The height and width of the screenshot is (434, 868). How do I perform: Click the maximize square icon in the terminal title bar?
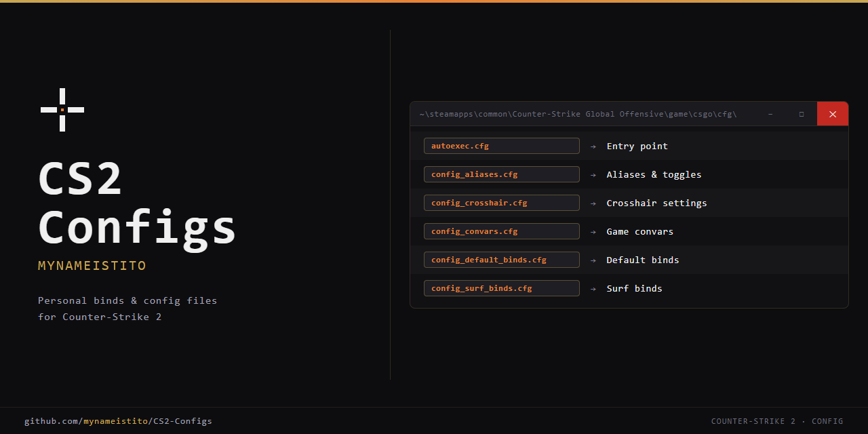pos(802,114)
